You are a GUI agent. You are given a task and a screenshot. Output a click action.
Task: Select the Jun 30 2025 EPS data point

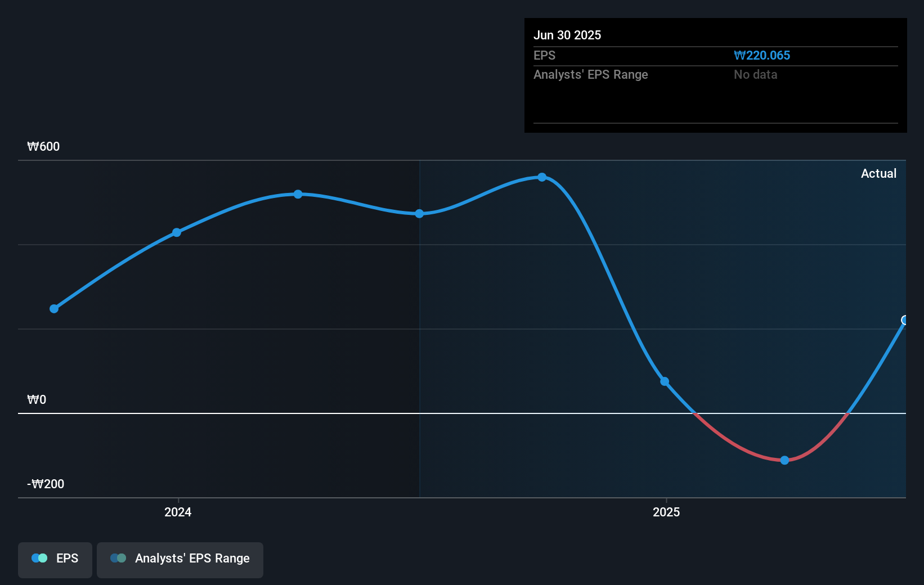(x=905, y=320)
